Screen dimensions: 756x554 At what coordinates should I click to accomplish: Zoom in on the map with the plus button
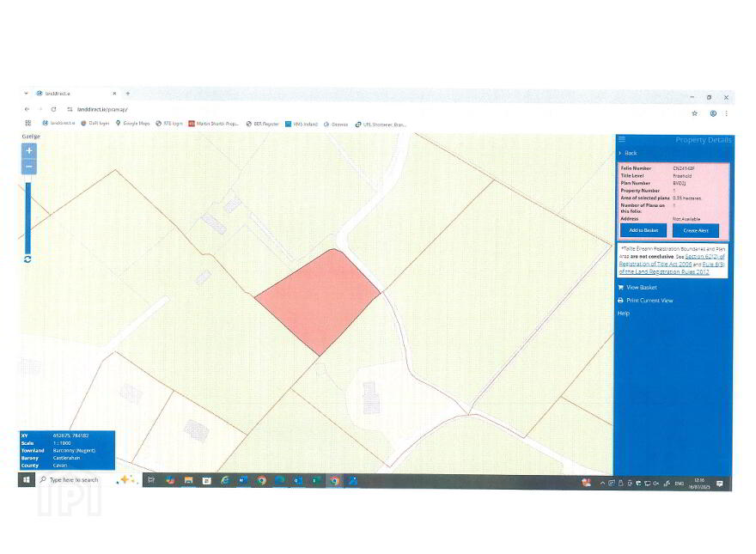29,151
